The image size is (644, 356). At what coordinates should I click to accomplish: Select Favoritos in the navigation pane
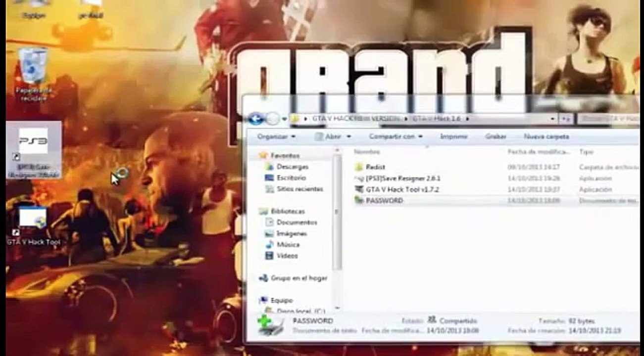tap(285, 155)
